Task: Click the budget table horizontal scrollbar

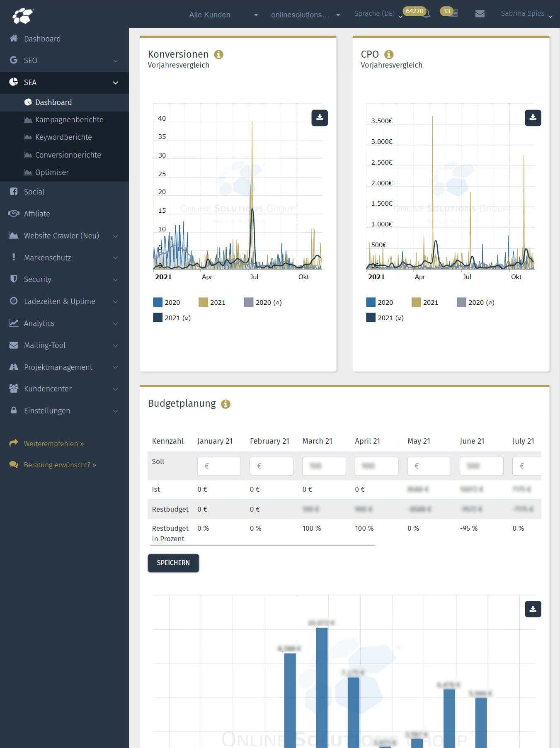Action: click(x=262, y=545)
